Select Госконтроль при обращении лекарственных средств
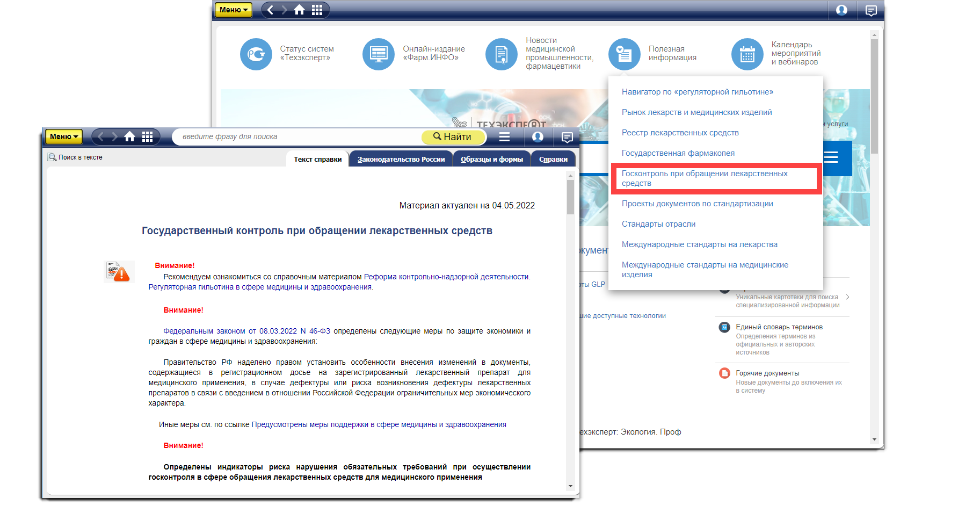Image resolution: width=980 pixels, height=520 pixels. (704, 178)
